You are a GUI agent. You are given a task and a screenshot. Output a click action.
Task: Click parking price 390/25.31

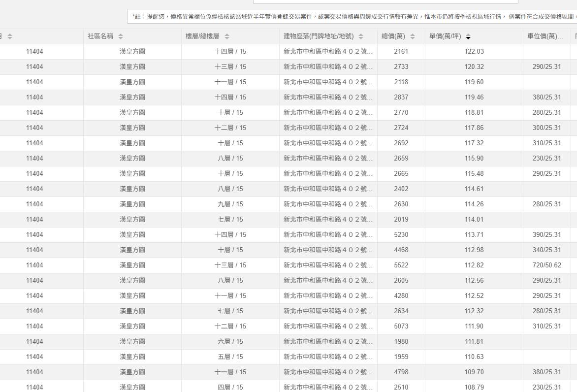[547, 235]
